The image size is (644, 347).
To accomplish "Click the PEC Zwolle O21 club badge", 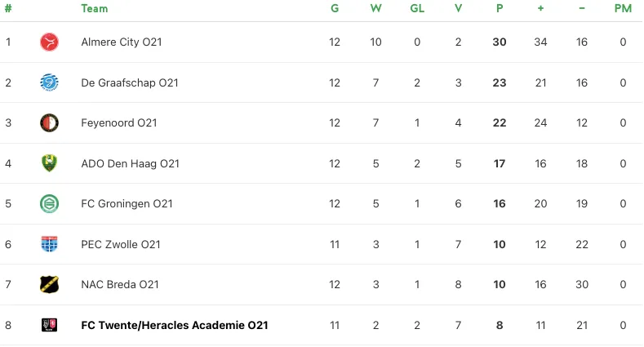I will click(x=50, y=244).
